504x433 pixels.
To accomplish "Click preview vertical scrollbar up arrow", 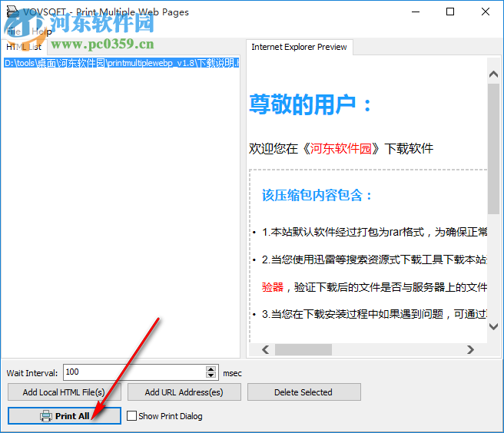I will (493, 74).
